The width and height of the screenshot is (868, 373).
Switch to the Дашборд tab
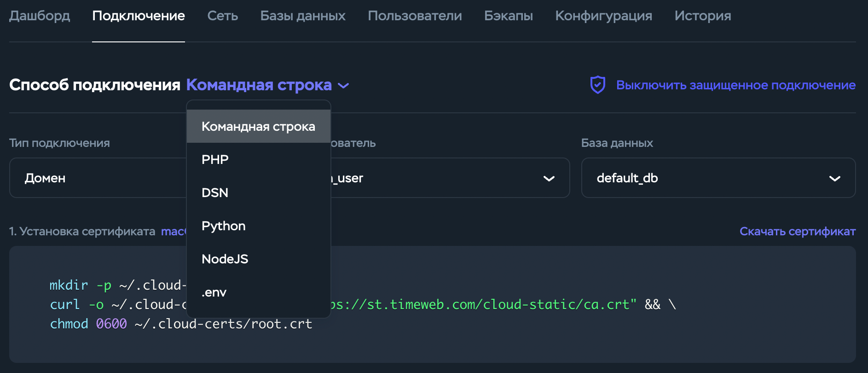tap(40, 16)
